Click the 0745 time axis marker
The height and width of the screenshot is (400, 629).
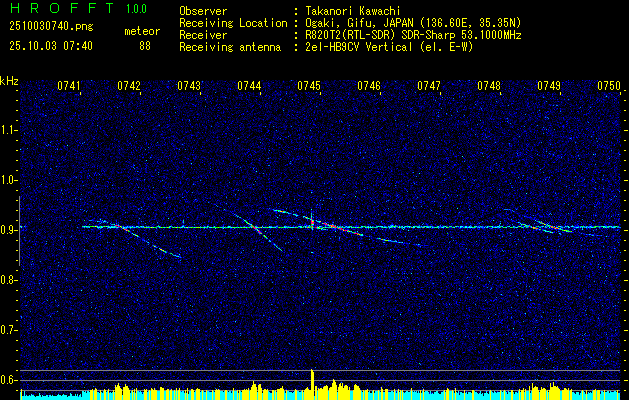pyautogui.click(x=309, y=86)
